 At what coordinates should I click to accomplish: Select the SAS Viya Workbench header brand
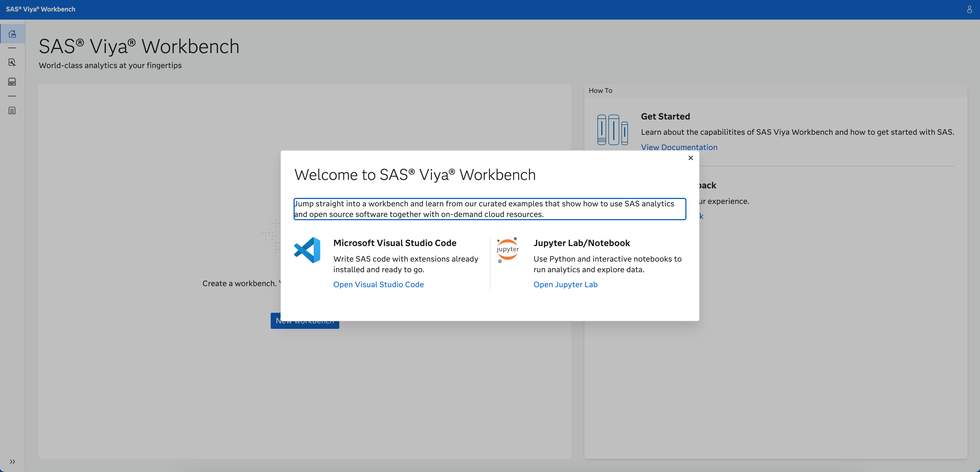point(41,9)
